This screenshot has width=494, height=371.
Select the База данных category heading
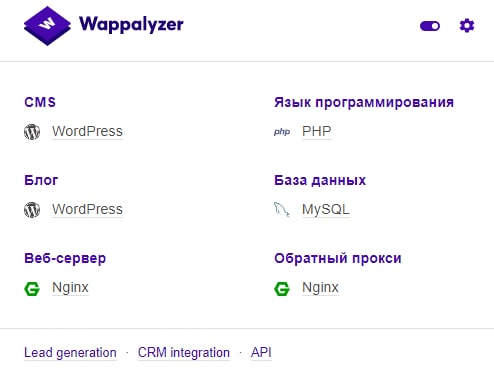pos(320,180)
